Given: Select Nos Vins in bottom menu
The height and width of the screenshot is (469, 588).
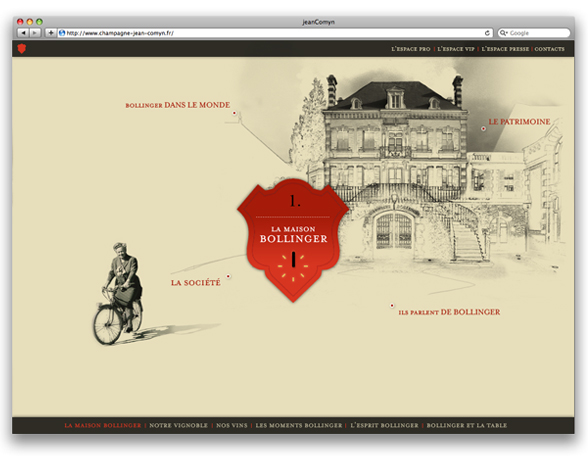Looking at the screenshot, I should (x=232, y=426).
